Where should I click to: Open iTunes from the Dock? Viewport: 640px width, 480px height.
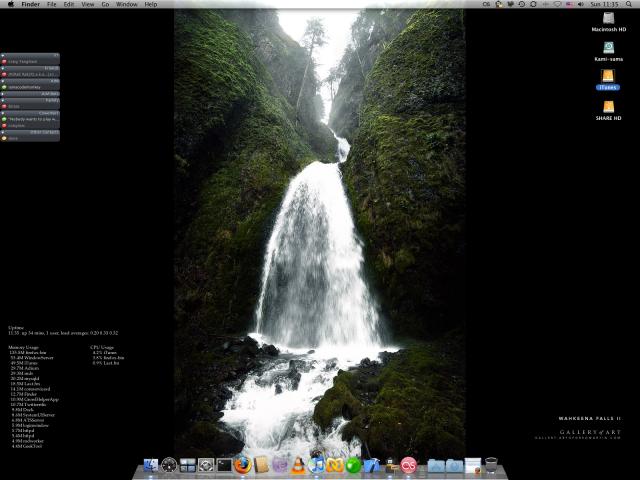[317, 465]
